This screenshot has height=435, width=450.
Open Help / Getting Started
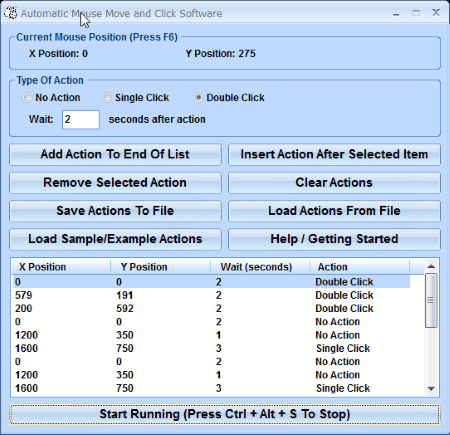[334, 239]
